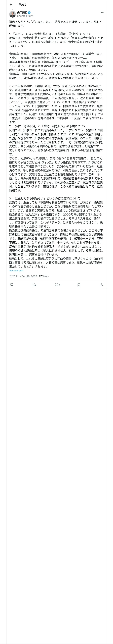Click the section 1 heading about 後出し
Viewport: 113px width, 644px height.
[50, 34]
